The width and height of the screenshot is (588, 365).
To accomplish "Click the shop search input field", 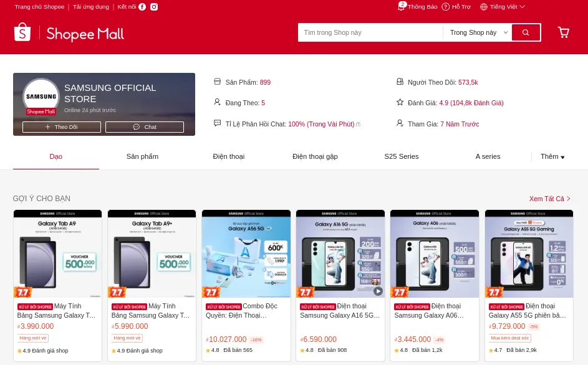I will (x=370, y=32).
